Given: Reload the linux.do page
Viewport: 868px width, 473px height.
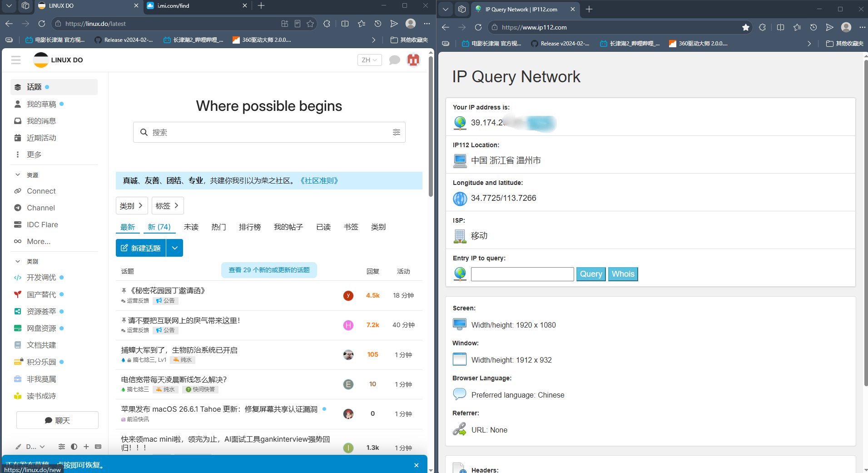Looking at the screenshot, I should click(42, 24).
